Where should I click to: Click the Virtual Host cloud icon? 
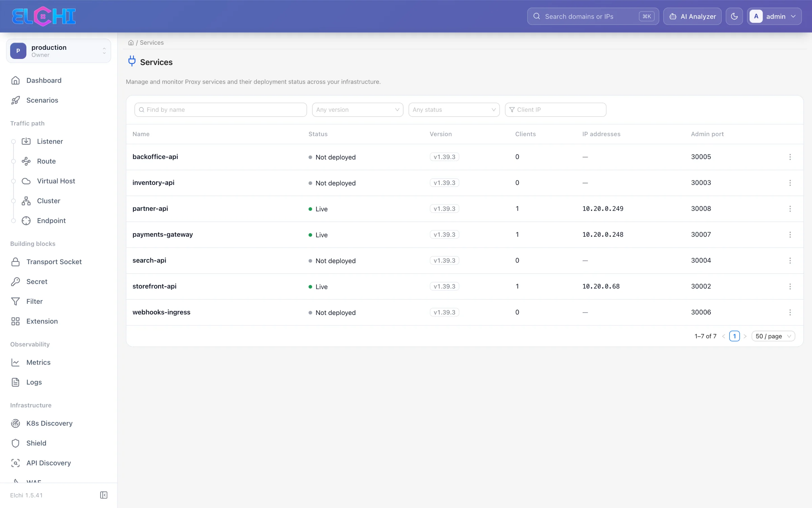coord(26,181)
